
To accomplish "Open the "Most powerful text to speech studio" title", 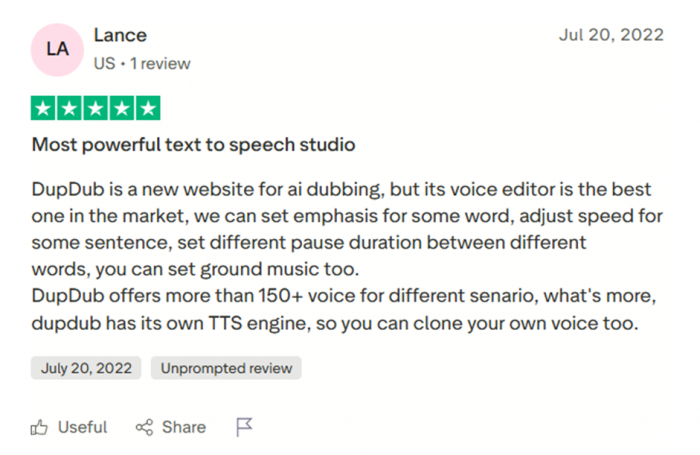I will (x=193, y=145).
